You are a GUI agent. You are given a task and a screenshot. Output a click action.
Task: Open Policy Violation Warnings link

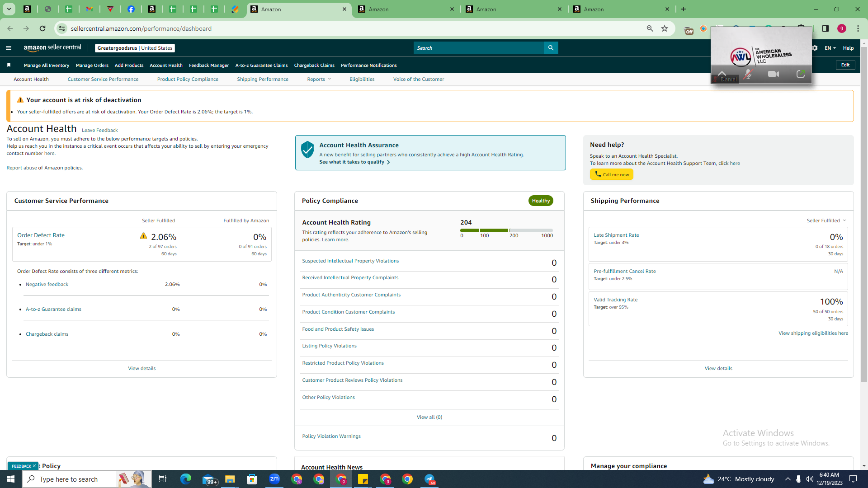(331, 436)
